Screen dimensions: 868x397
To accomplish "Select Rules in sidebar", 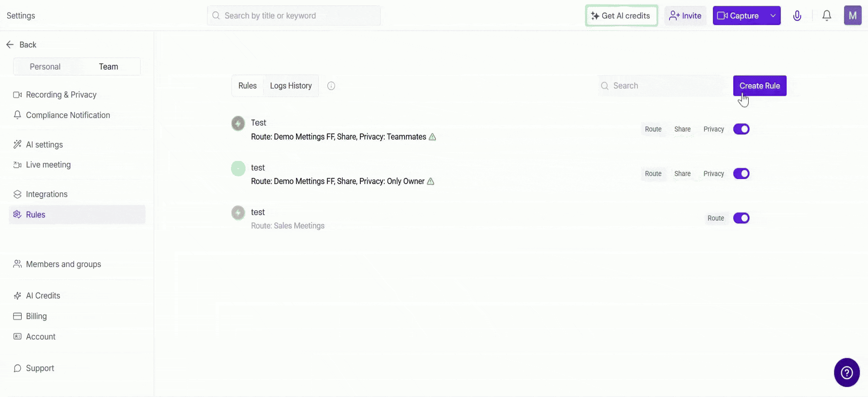I will (x=77, y=214).
